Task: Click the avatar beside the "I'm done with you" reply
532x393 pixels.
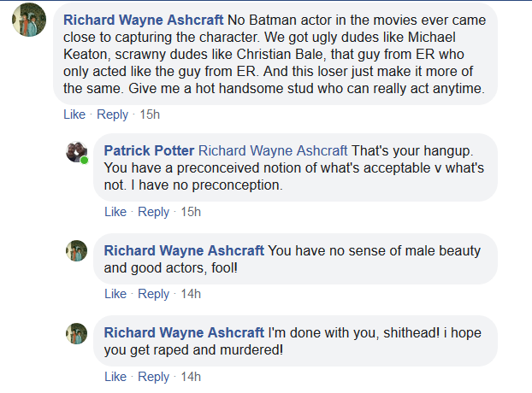Action: click(x=77, y=333)
